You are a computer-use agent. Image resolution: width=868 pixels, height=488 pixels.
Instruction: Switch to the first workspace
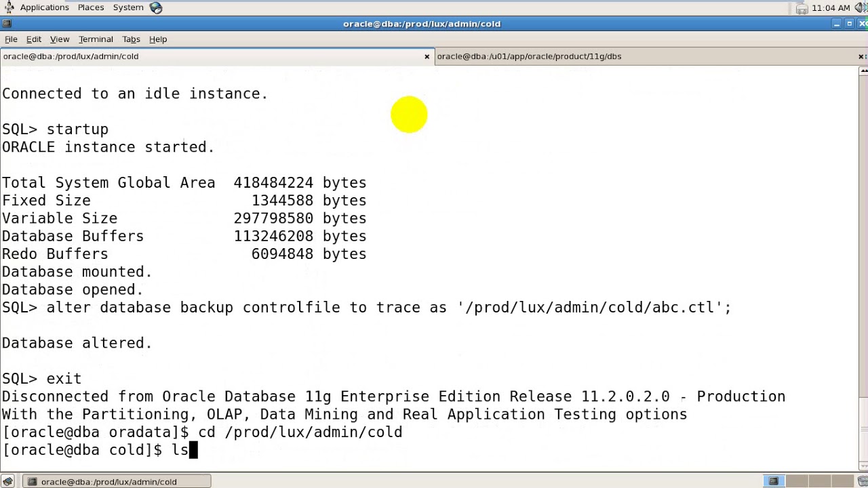tap(774, 481)
